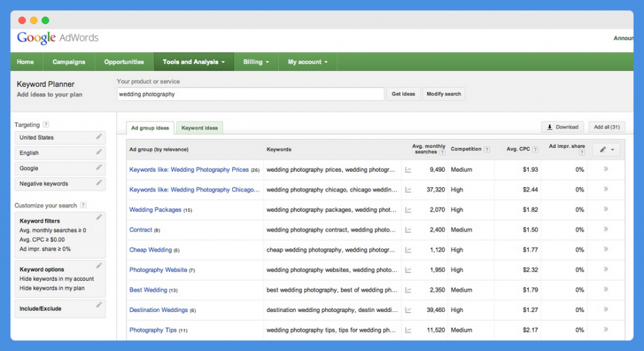Show trend chart for Contract row
This screenshot has height=351, width=644.
tap(408, 230)
